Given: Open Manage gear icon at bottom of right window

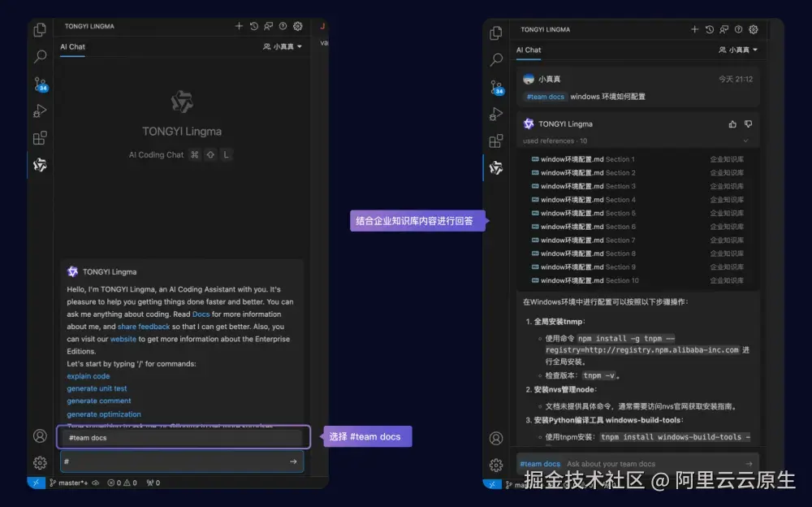Looking at the screenshot, I should point(496,465).
